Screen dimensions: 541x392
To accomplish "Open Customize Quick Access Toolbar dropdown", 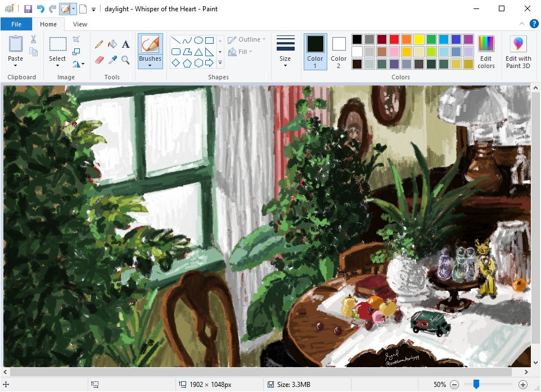I will point(93,10).
